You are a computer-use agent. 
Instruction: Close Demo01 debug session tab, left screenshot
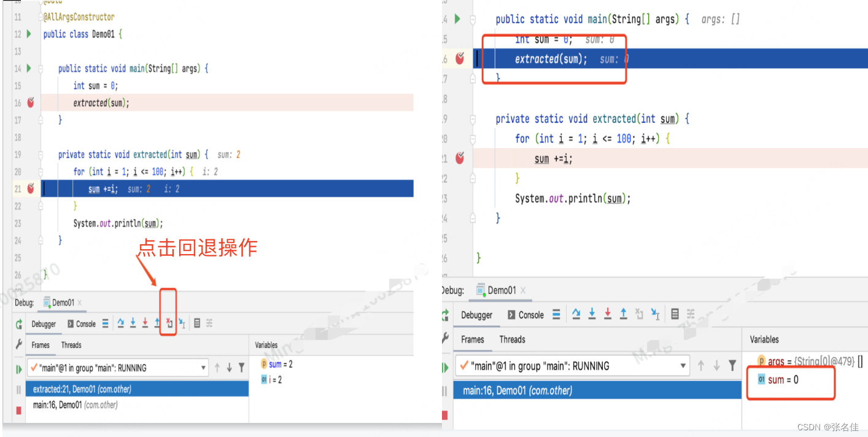pyautogui.click(x=80, y=303)
